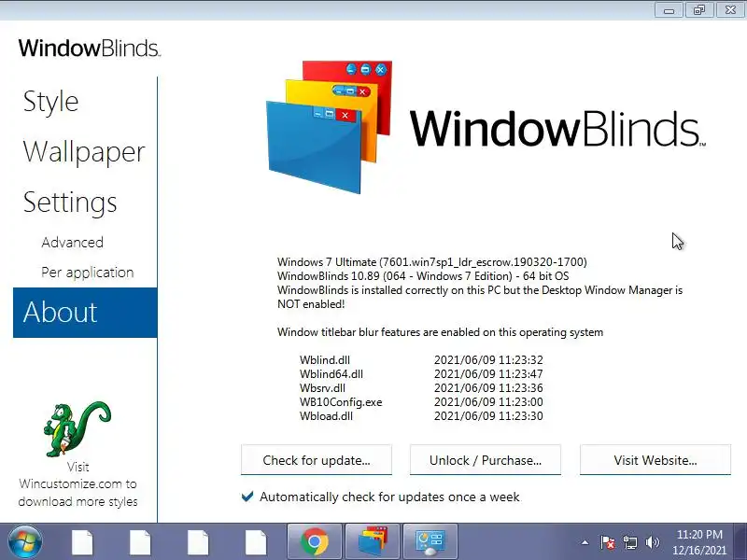Open the Control Panel taskbar icon

(x=430, y=542)
